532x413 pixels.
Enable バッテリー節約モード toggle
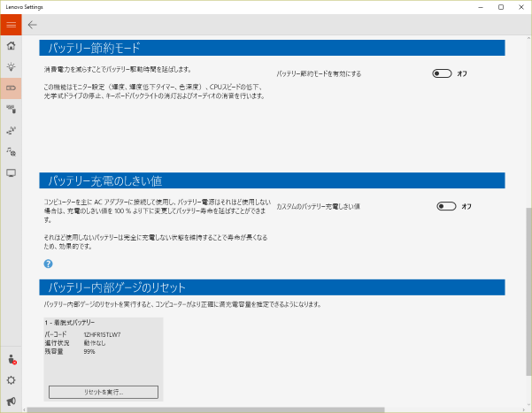[442, 73]
